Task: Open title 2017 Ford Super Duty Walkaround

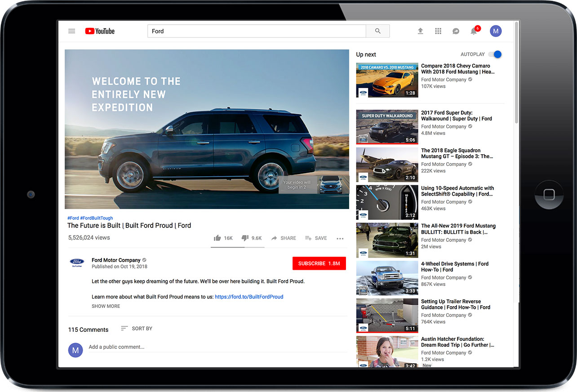Action: (x=456, y=116)
